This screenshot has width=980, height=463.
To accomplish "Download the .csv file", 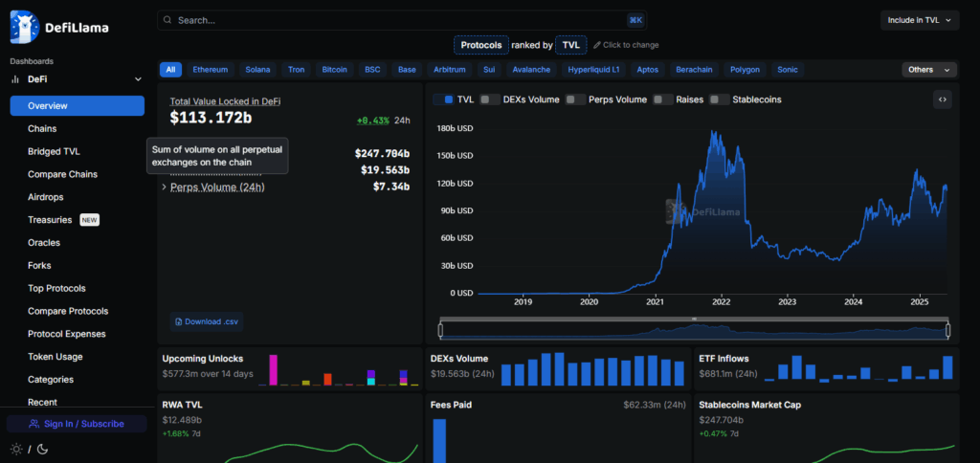I will click(x=205, y=321).
